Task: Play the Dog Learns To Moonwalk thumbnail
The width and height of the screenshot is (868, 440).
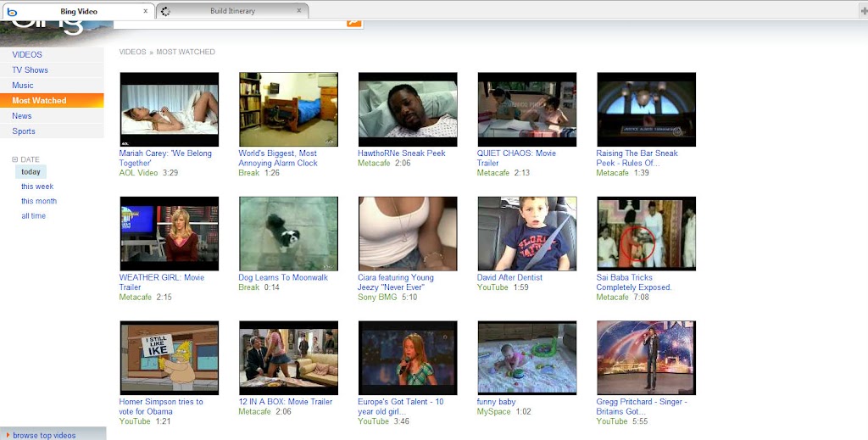Action: click(x=288, y=234)
